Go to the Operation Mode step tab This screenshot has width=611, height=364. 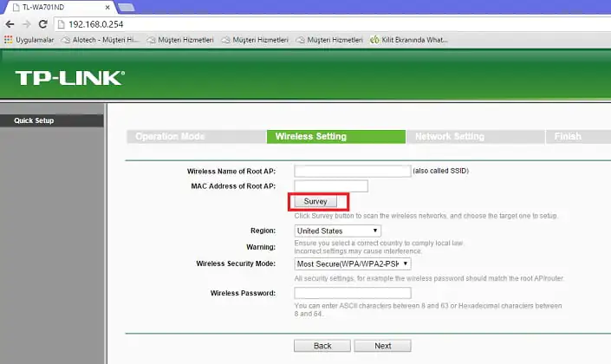point(197,136)
